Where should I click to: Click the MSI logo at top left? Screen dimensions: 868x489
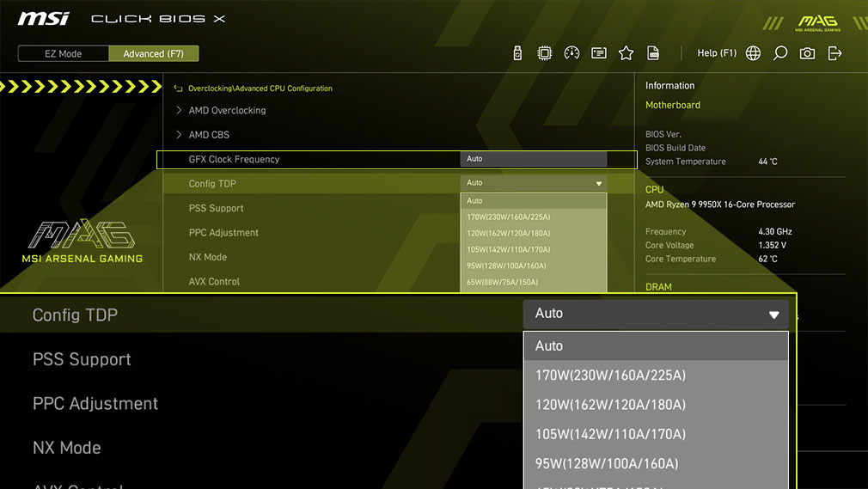point(43,19)
